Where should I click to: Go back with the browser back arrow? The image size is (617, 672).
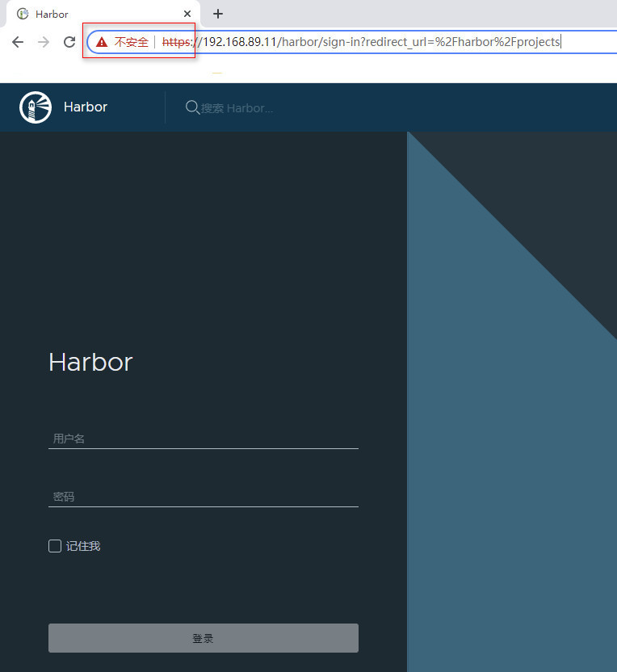[18, 42]
